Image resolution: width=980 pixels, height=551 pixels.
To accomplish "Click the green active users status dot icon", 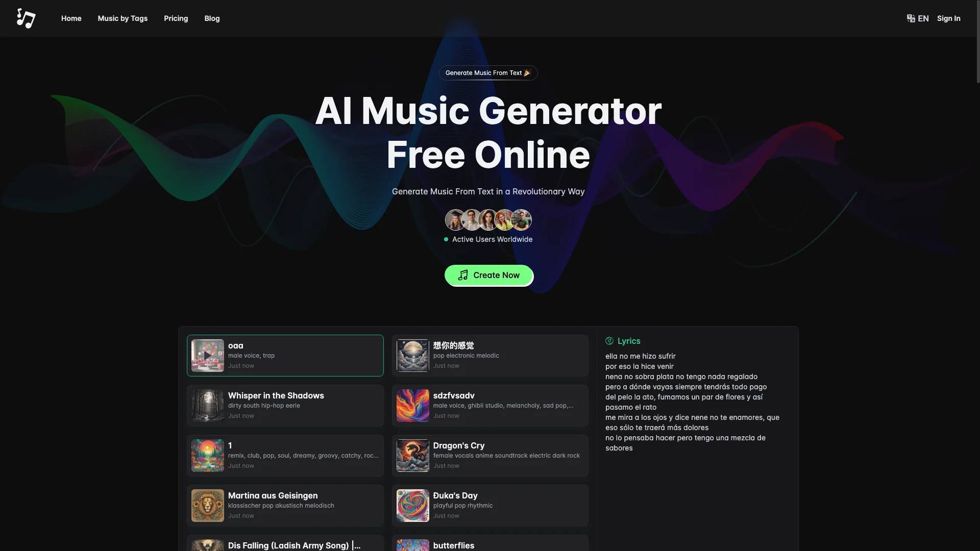I will point(446,239).
